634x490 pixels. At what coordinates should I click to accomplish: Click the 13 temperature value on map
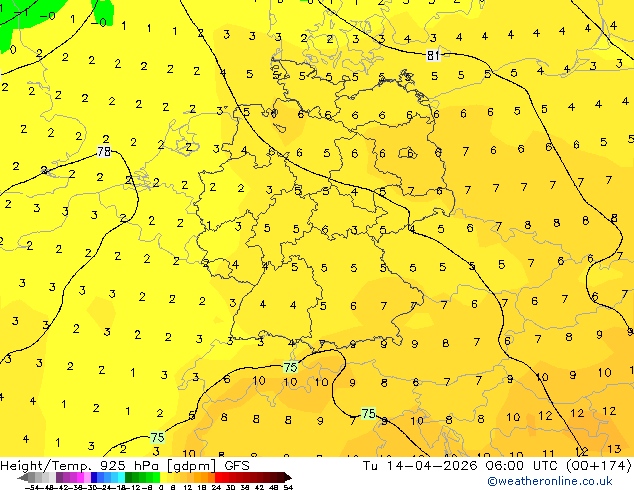click(614, 448)
